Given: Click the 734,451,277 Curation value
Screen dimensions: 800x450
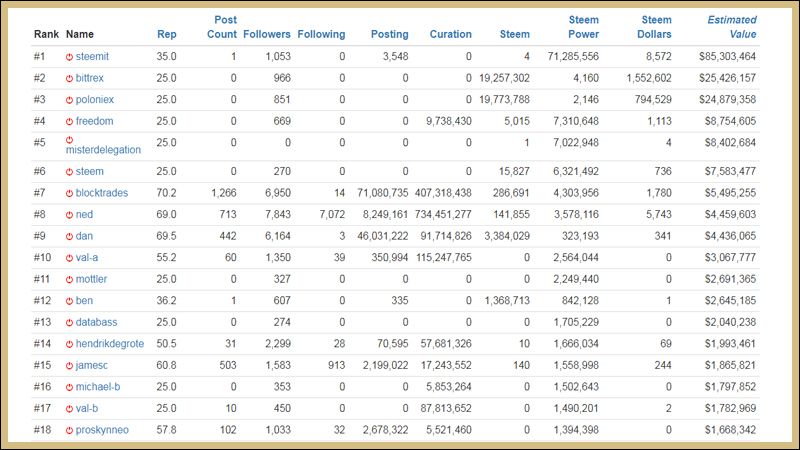Looking at the screenshot, I should tap(443, 214).
